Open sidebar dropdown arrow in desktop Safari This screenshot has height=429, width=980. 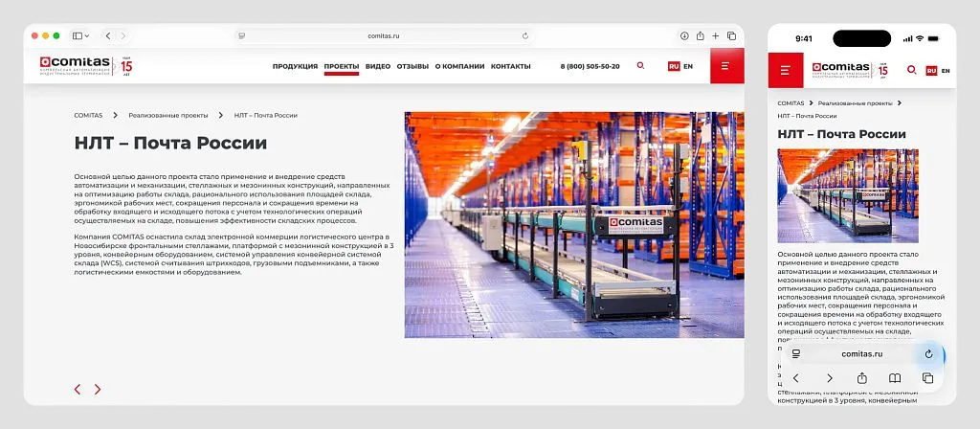coord(86,36)
